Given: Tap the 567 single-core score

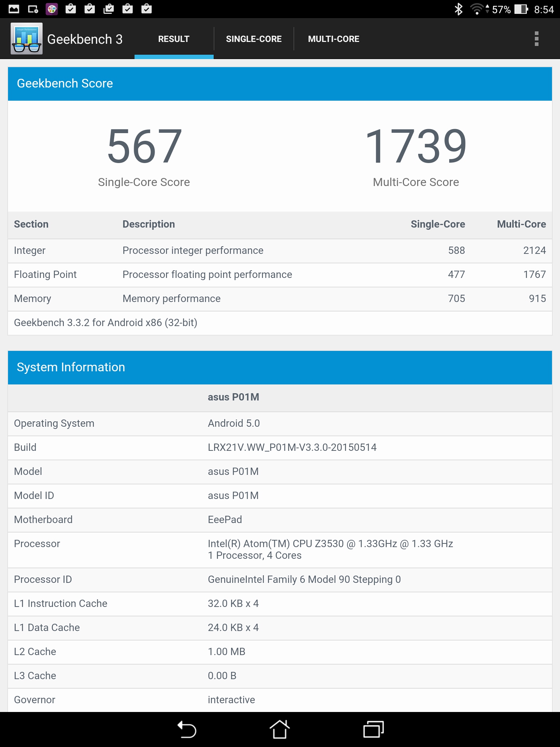Looking at the screenshot, I should (x=144, y=146).
